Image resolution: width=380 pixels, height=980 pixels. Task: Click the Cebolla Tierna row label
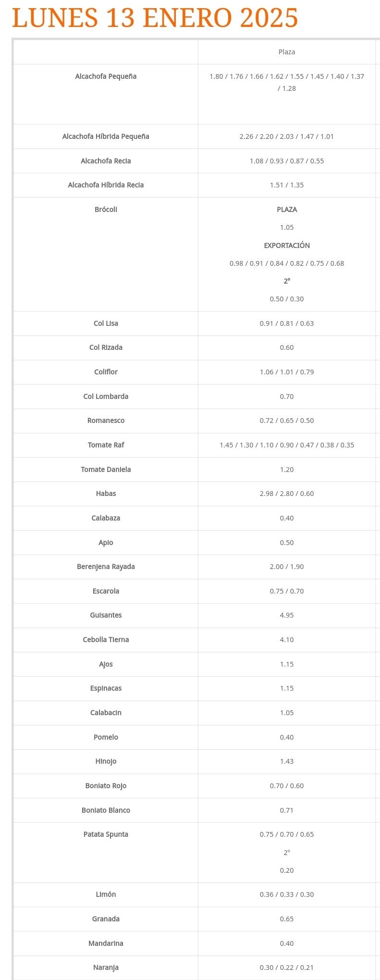point(106,640)
